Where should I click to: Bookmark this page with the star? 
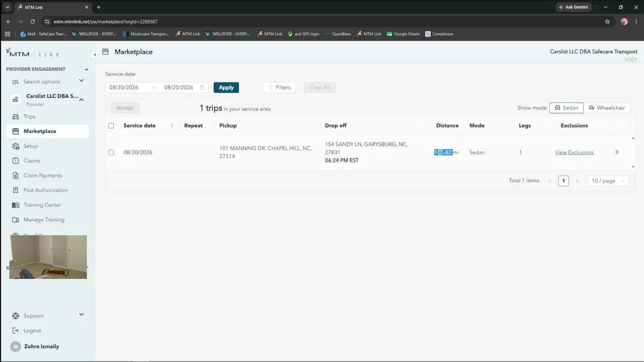[607, 22]
